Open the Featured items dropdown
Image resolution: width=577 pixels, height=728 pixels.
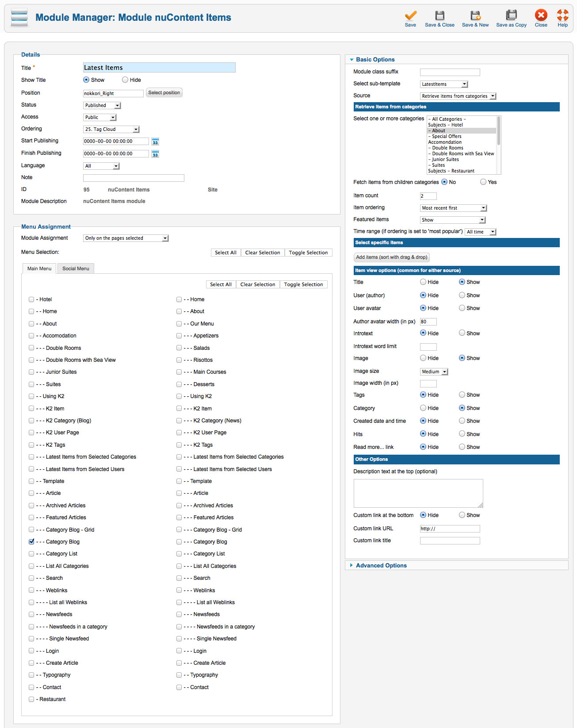[453, 220]
